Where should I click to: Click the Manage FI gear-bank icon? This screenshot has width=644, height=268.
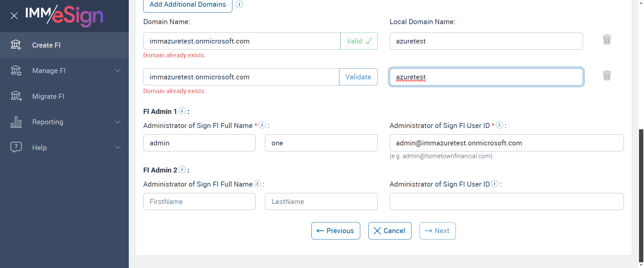[16, 71]
